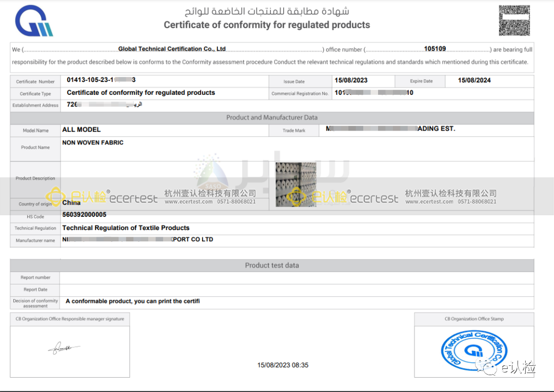Click the 'Issue Date' label
The image size is (554, 392).
tap(294, 81)
